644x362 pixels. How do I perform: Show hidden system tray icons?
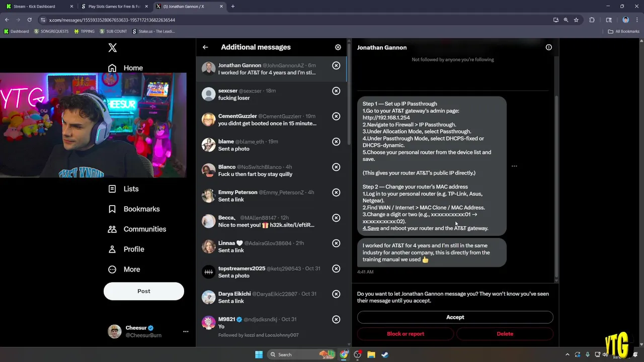pyautogui.click(x=567, y=354)
